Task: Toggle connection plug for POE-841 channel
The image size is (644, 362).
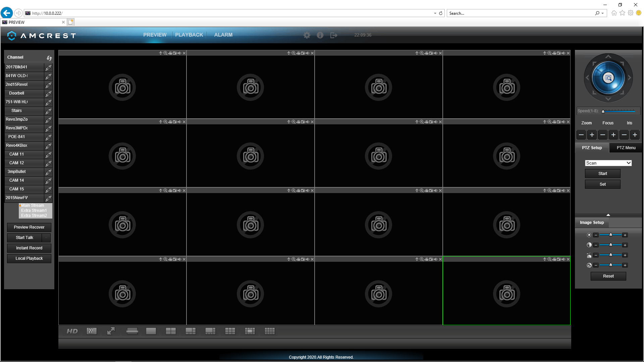Action: point(49,137)
